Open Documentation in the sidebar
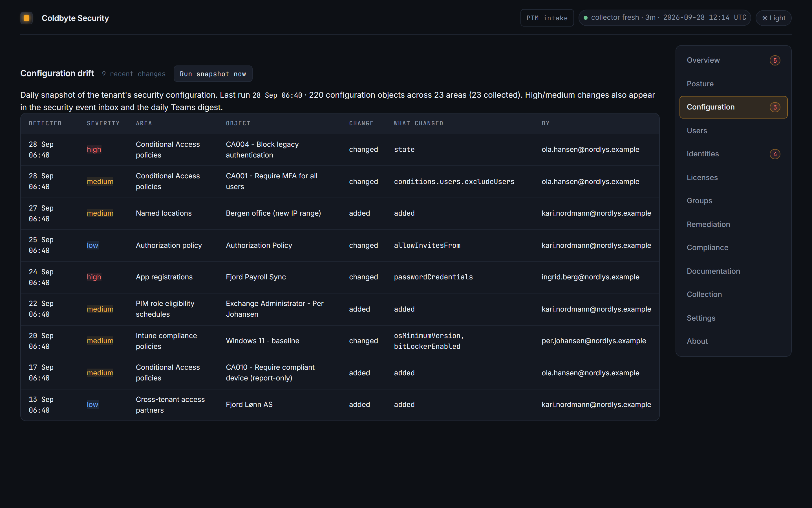Viewport: 812px width, 508px height. [x=734, y=271]
